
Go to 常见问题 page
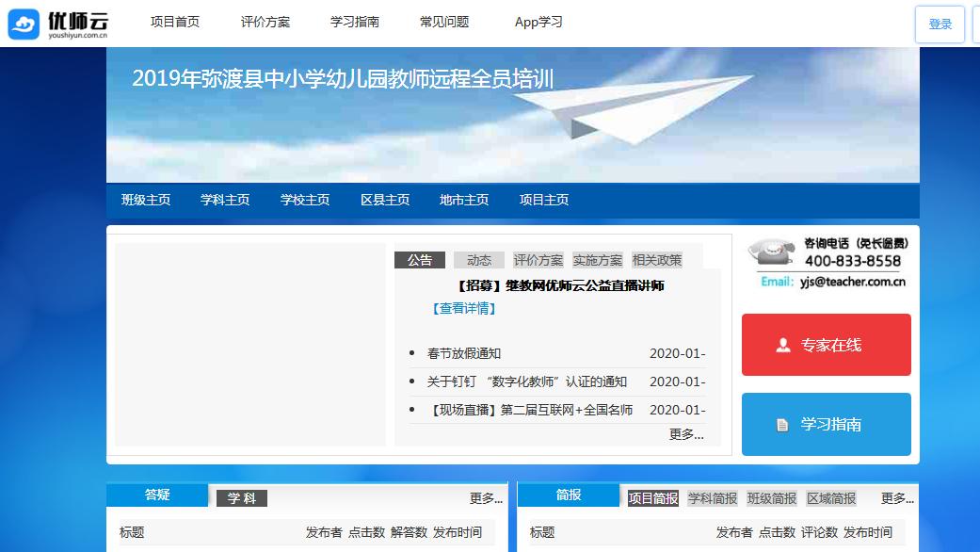click(x=444, y=23)
